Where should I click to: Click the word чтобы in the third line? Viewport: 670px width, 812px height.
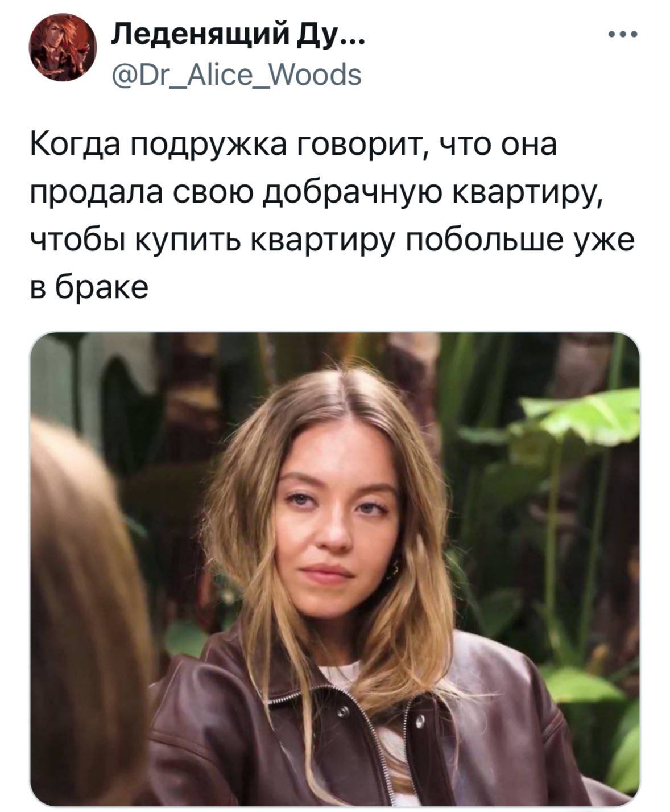point(80,241)
